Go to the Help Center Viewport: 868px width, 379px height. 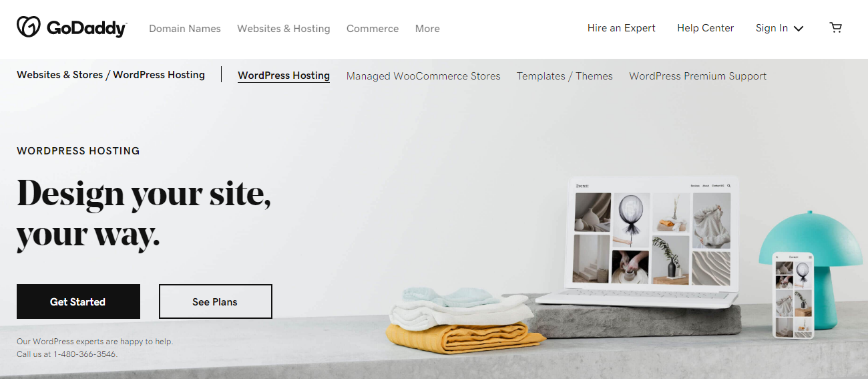click(x=705, y=28)
